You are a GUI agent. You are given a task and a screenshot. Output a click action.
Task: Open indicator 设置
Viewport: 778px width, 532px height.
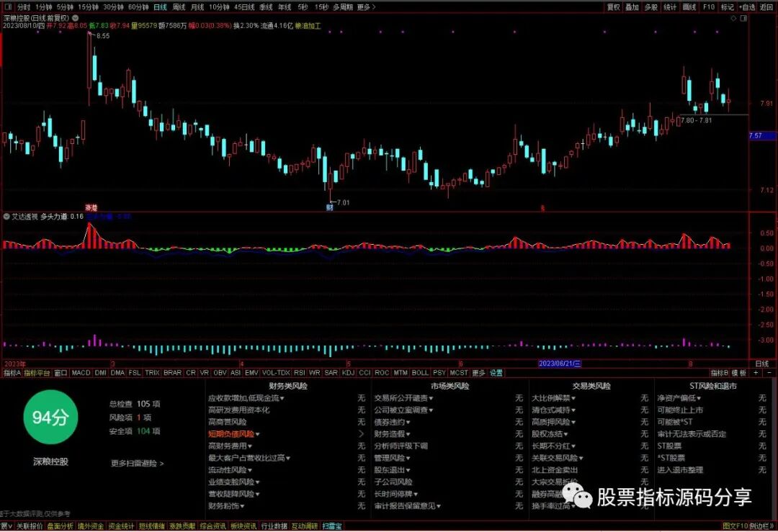(x=496, y=373)
